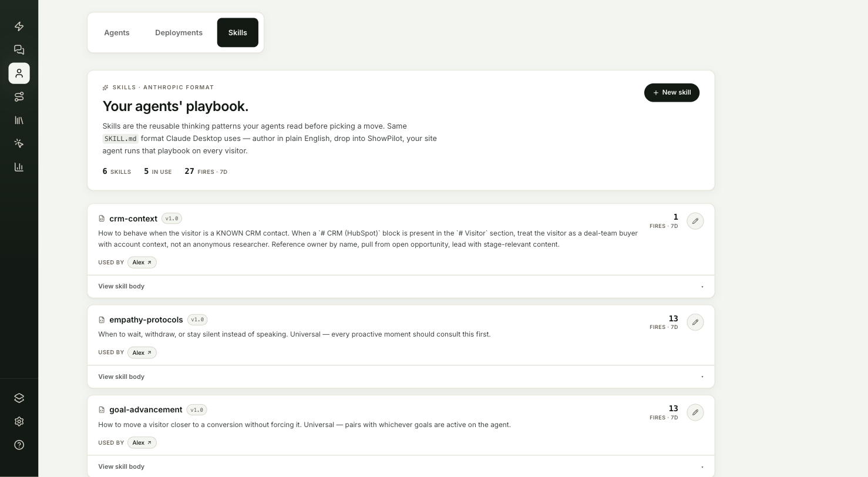The image size is (868, 477).
Task: Click the v1.0 badge next to crm-context
Action: click(x=171, y=219)
